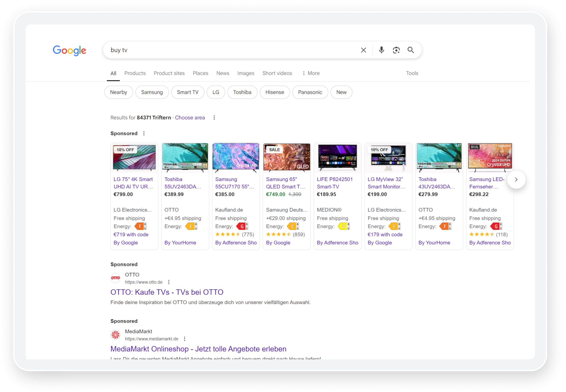The width and height of the screenshot is (566, 392).
Task: Clear the search box with X icon
Action: point(363,50)
